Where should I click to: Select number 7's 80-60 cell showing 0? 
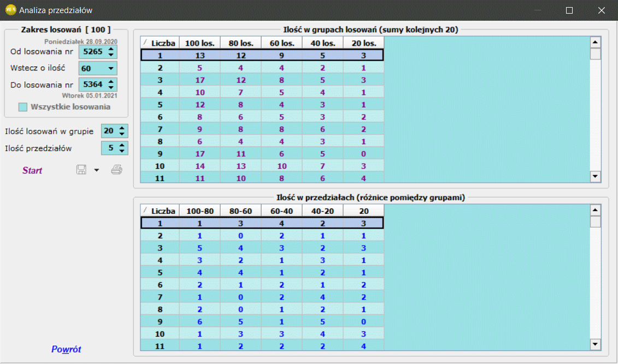[241, 297]
